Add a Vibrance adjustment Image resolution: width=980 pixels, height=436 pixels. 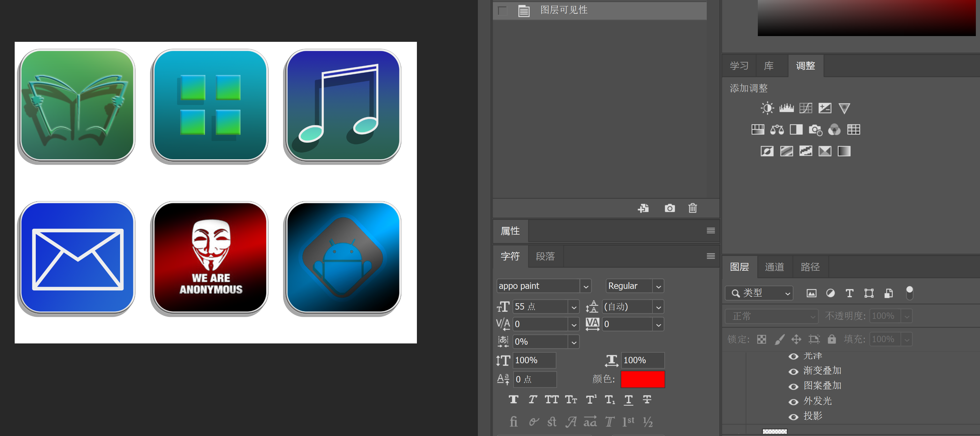click(844, 109)
